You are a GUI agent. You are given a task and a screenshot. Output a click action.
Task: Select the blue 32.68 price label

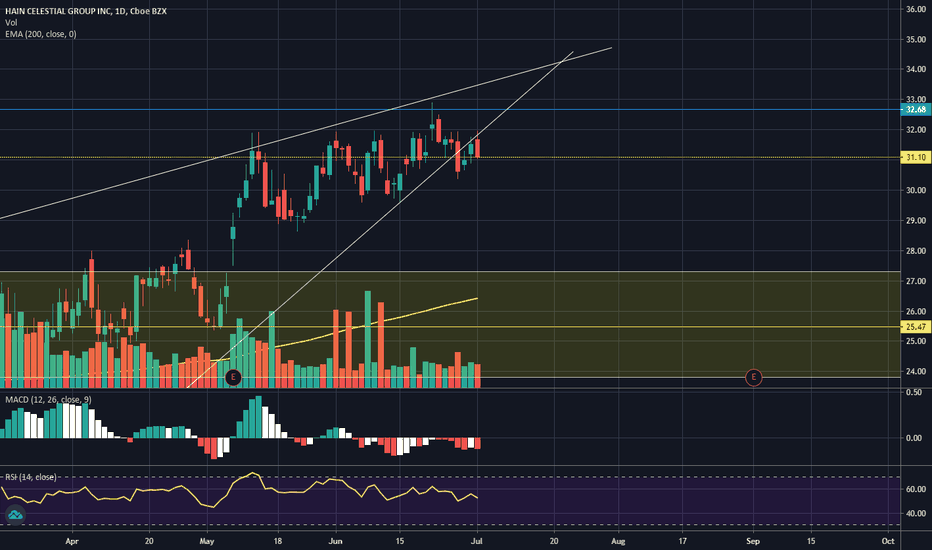click(x=916, y=109)
